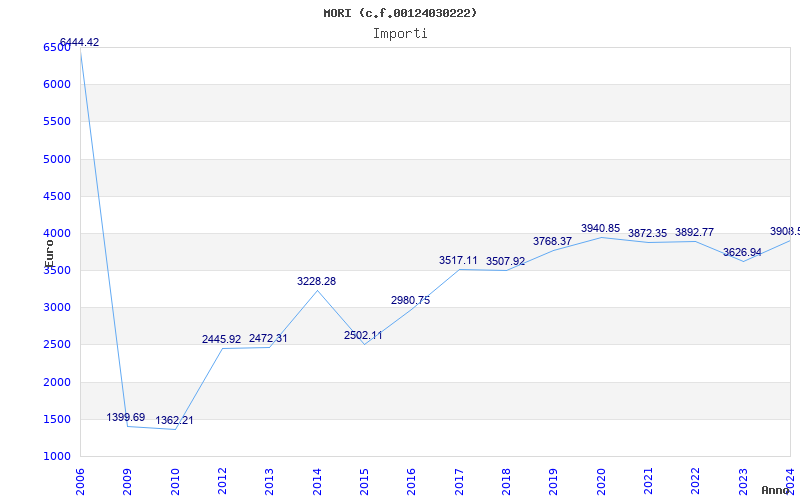Click the 3768.37 data label
The height and width of the screenshot is (500, 800).
click(x=553, y=241)
